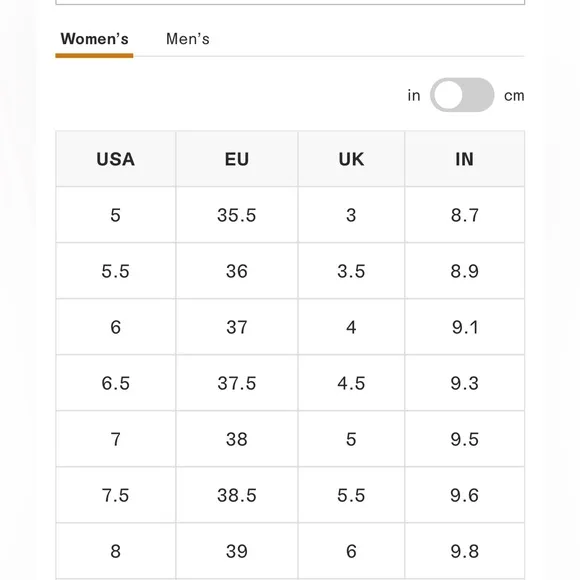Click the UK column header
The height and width of the screenshot is (580, 580).
point(351,159)
